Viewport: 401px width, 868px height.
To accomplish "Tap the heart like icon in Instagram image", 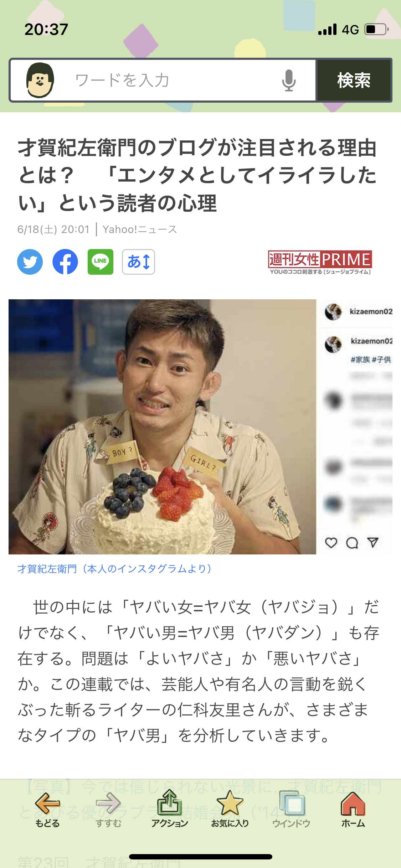I will (331, 542).
